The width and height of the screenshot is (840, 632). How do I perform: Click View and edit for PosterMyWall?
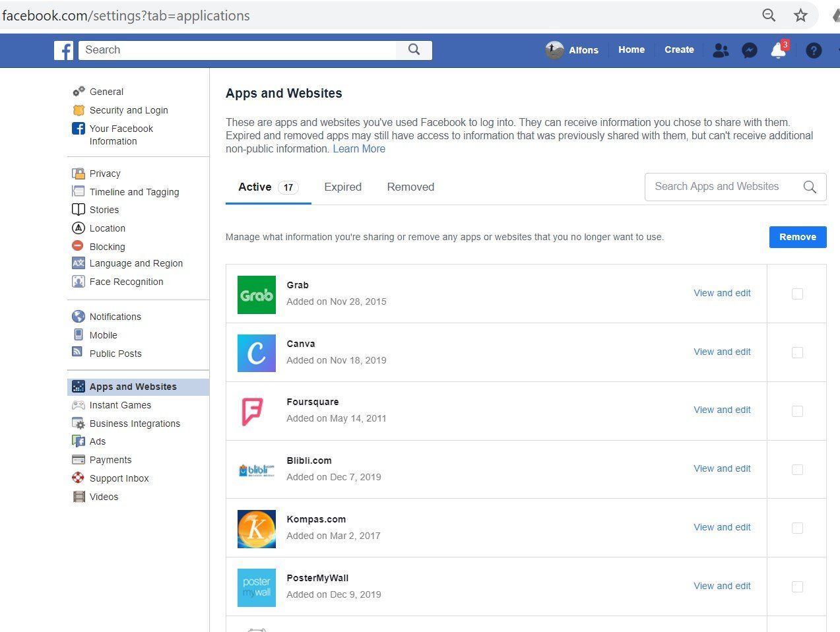point(722,586)
